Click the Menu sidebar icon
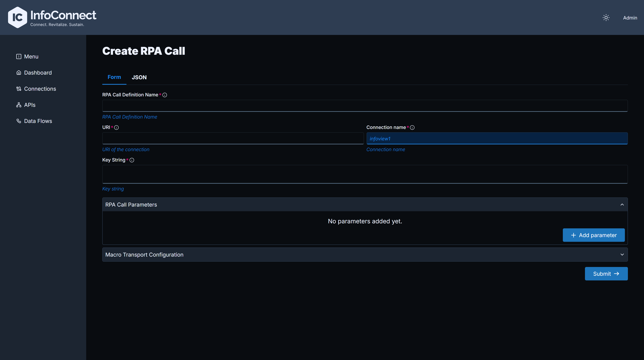 click(x=19, y=57)
